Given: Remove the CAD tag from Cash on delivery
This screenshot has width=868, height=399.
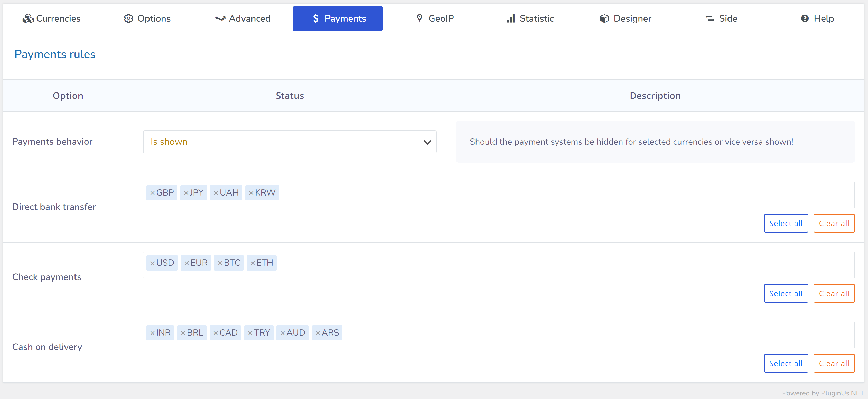Looking at the screenshot, I should [x=216, y=333].
